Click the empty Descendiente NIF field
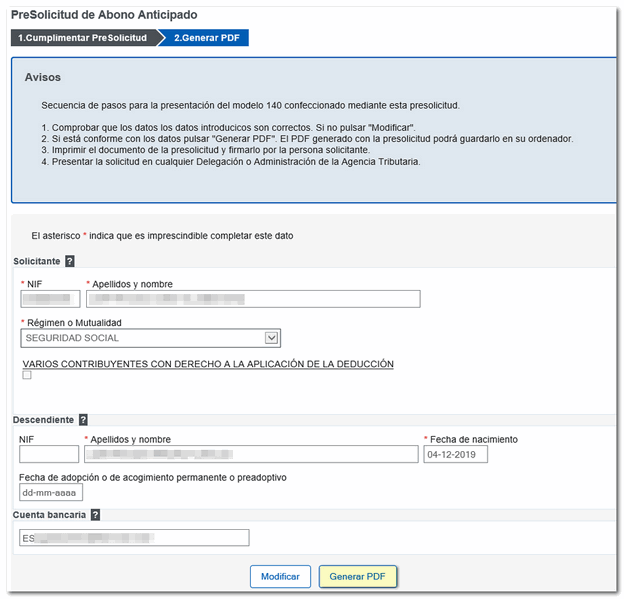624x599 pixels. pyautogui.click(x=49, y=454)
